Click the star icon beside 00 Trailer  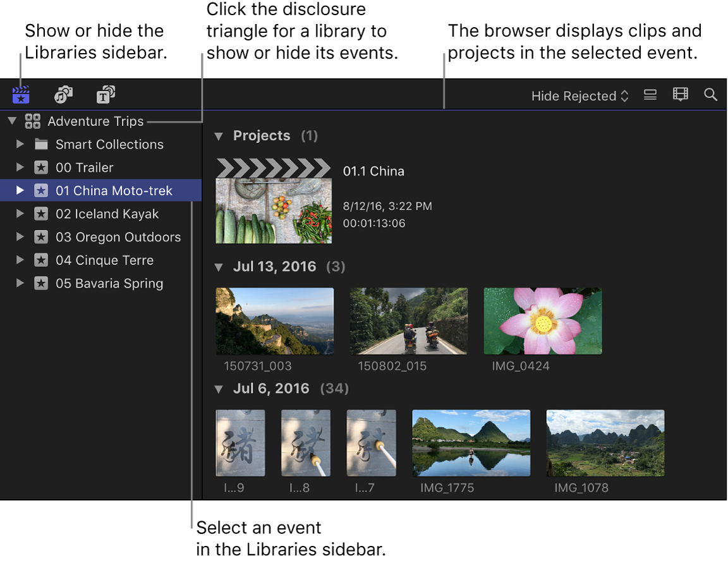click(42, 167)
